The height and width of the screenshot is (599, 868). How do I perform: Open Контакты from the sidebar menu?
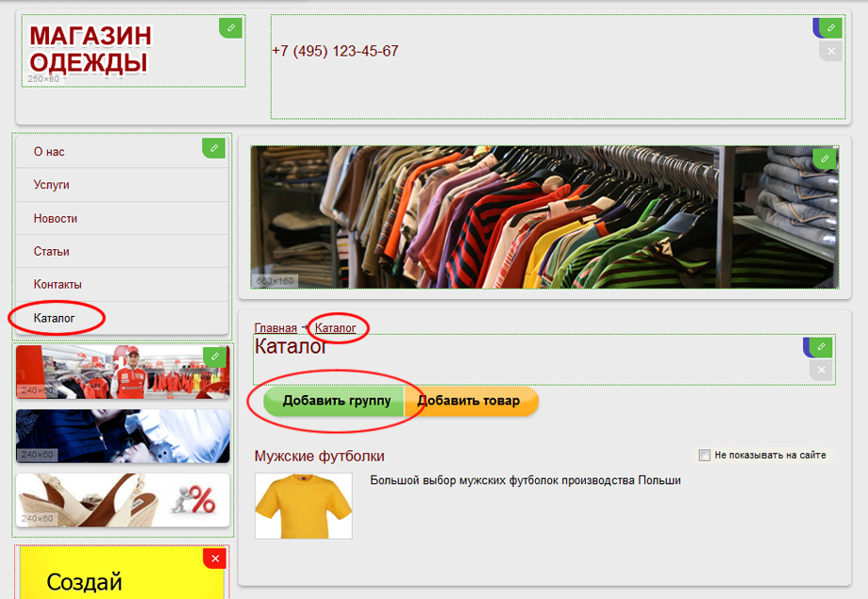57,284
